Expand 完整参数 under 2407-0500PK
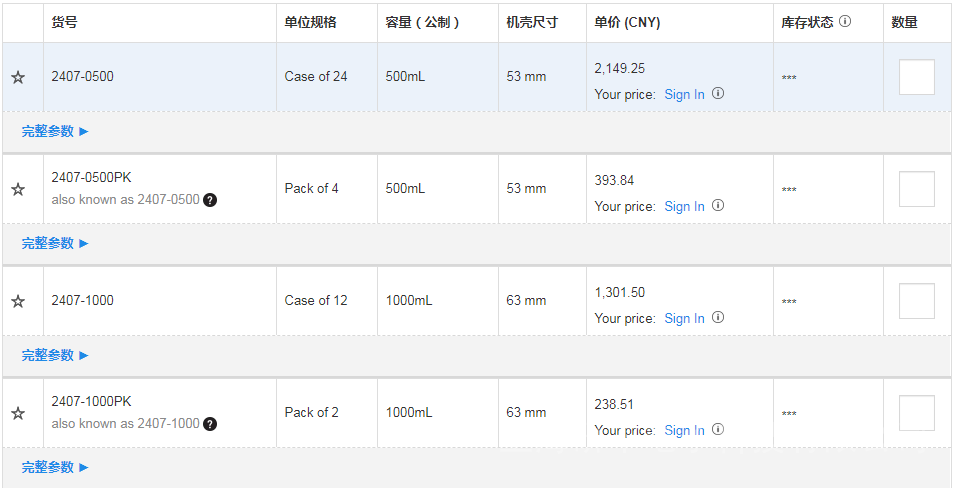 55,243
